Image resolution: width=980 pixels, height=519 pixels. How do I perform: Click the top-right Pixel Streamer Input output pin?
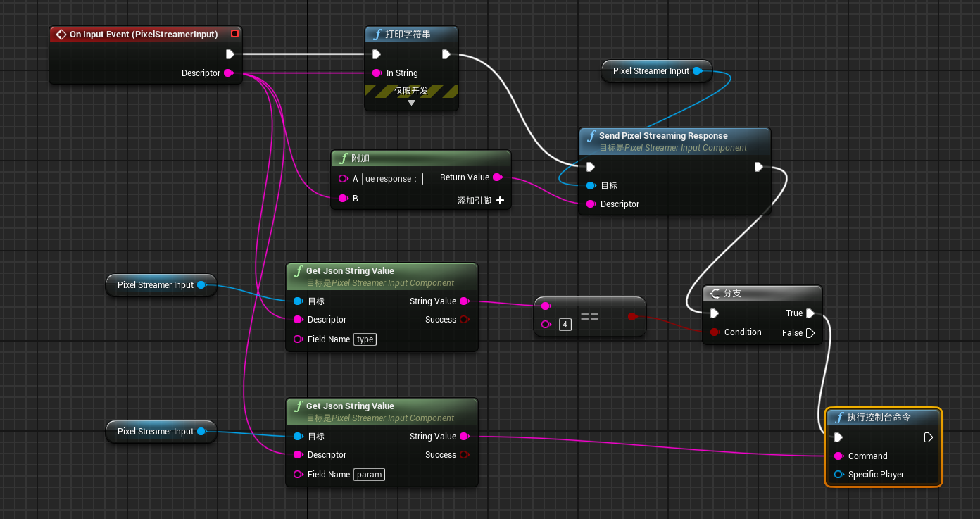click(x=697, y=70)
